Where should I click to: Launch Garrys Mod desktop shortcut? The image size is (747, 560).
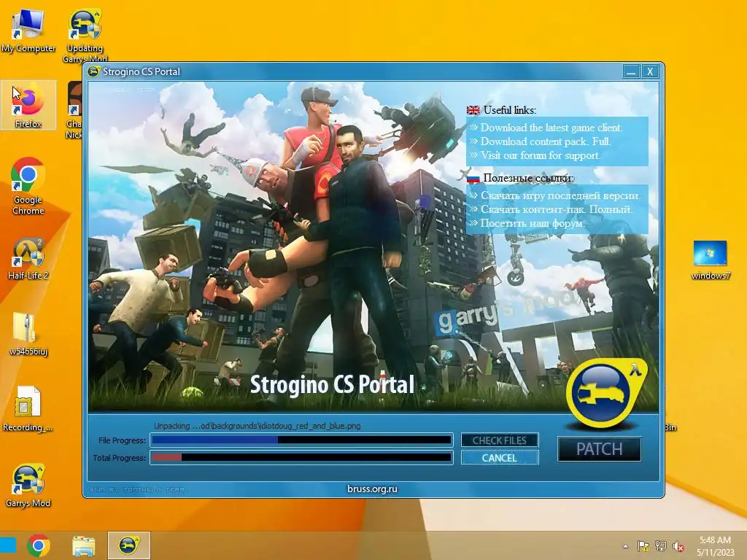pyautogui.click(x=28, y=485)
